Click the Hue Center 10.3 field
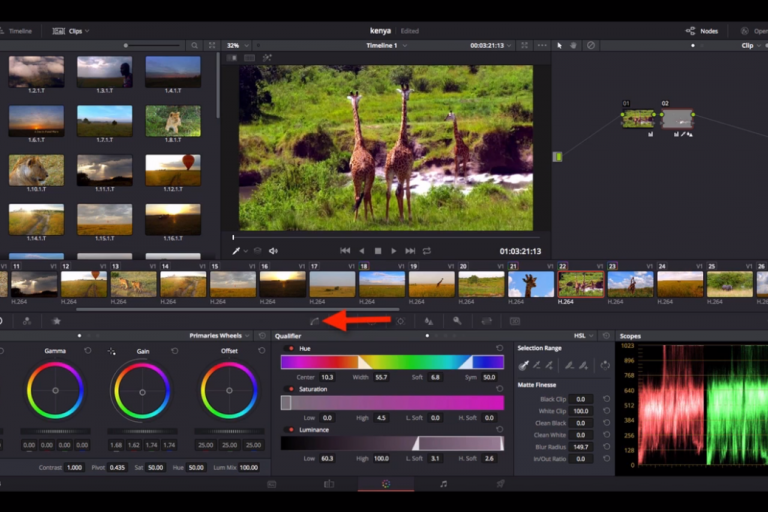 [x=327, y=377]
